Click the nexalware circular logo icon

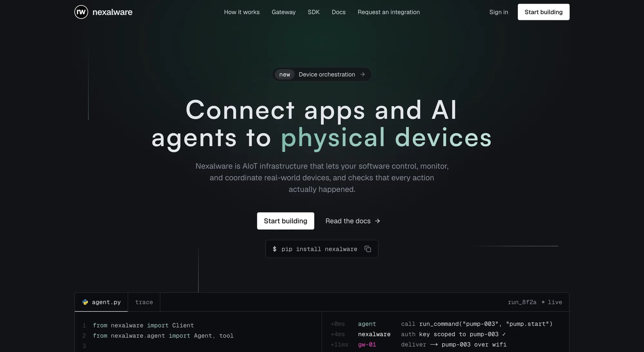tap(81, 12)
